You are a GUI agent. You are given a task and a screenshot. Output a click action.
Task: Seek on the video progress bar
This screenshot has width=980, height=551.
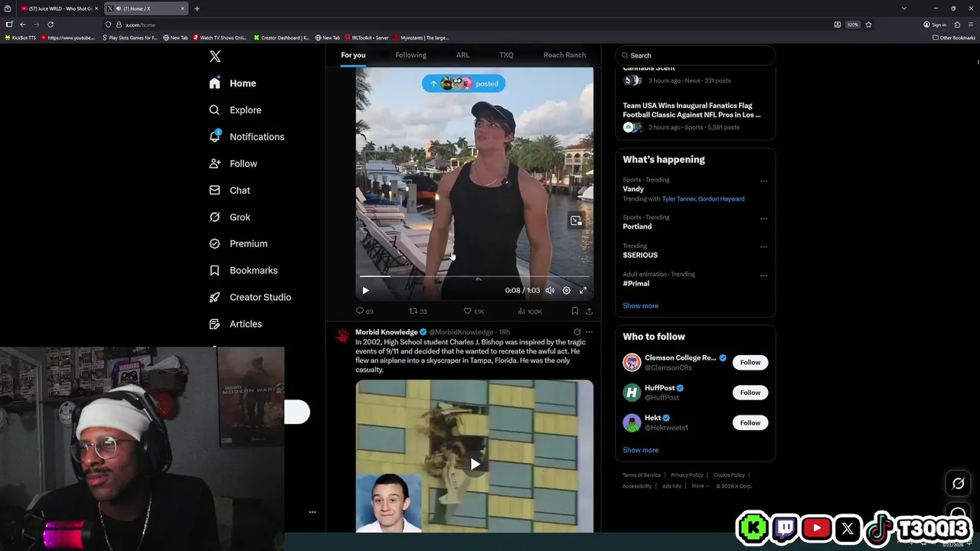tap(474, 276)
